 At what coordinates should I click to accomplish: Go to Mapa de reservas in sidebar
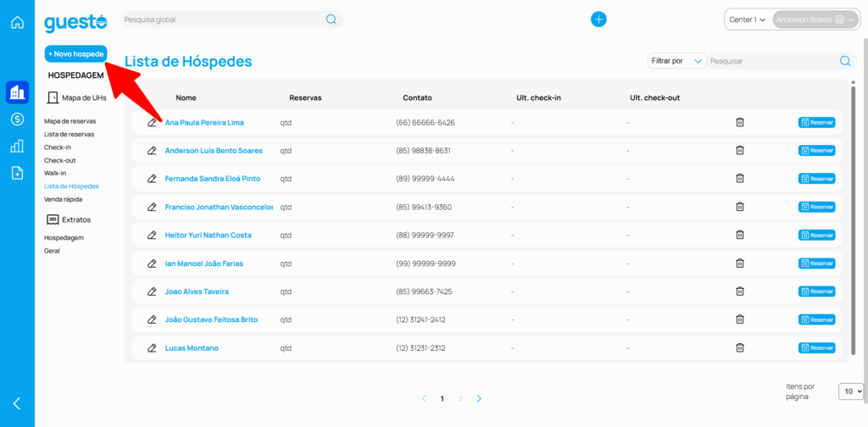pyautogui.click(x=70, y=121)
